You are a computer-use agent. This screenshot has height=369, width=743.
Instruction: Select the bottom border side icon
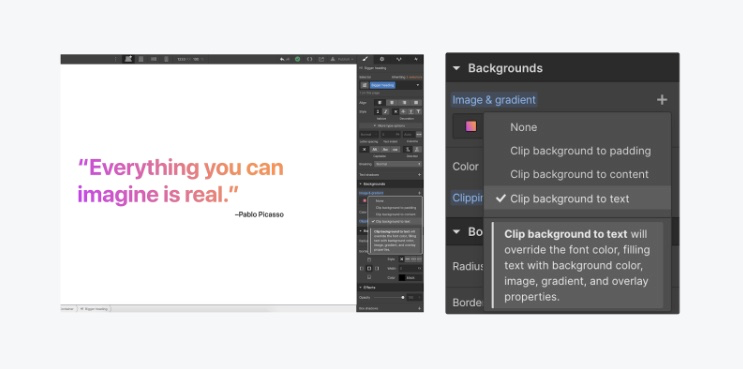tap(369, 277)
